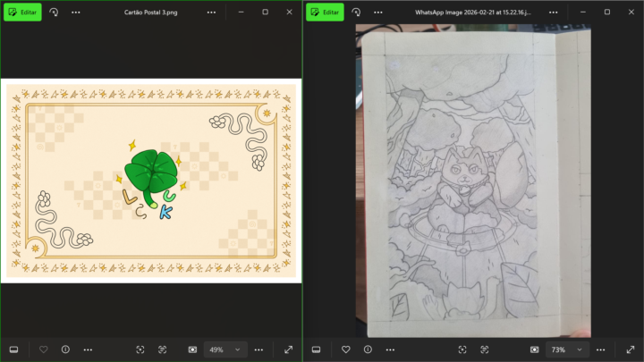
Task: Open more options beside rotate in WhatsApp Image window
Action: pos(377,13)
